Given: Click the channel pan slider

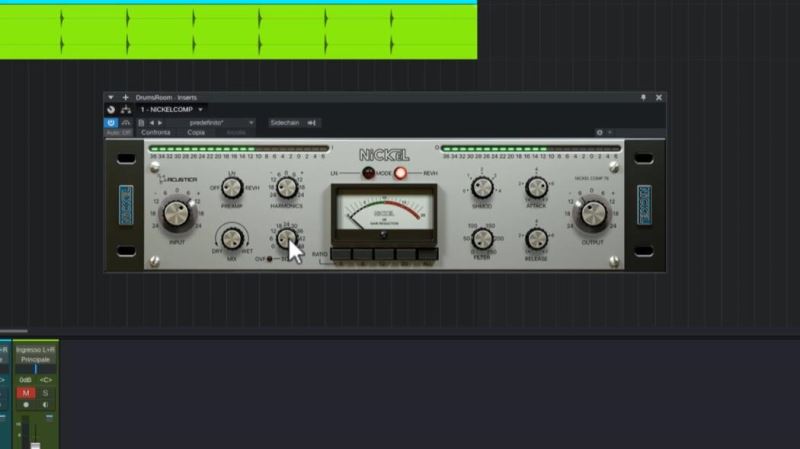Looking at the screenshot, I should (x=35, y=369).
